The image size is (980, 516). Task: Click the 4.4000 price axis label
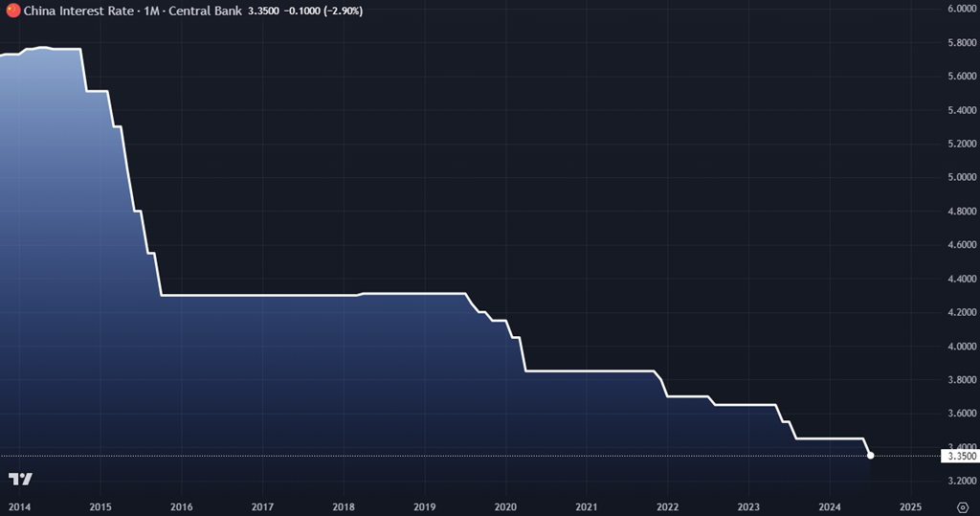point(961,279)
